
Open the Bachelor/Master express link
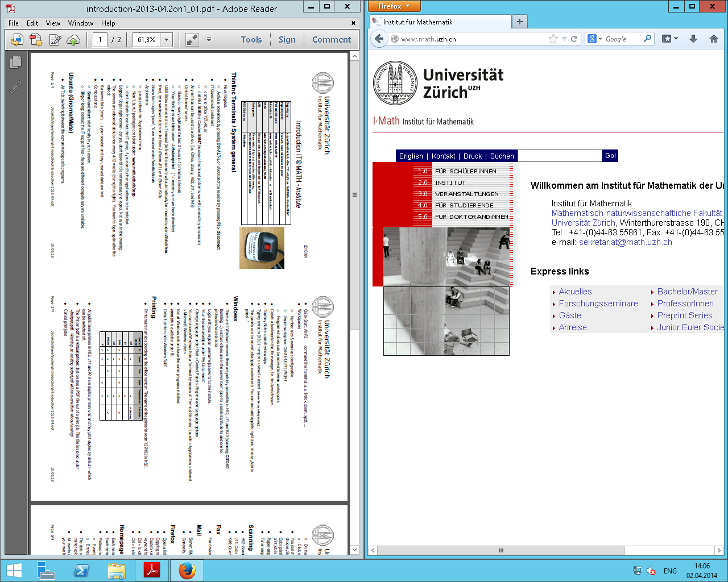(688, 292)
